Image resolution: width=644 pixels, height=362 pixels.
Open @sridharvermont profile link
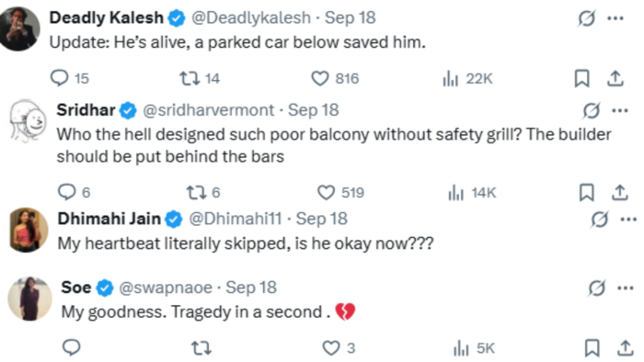click(x=208, y=110)
